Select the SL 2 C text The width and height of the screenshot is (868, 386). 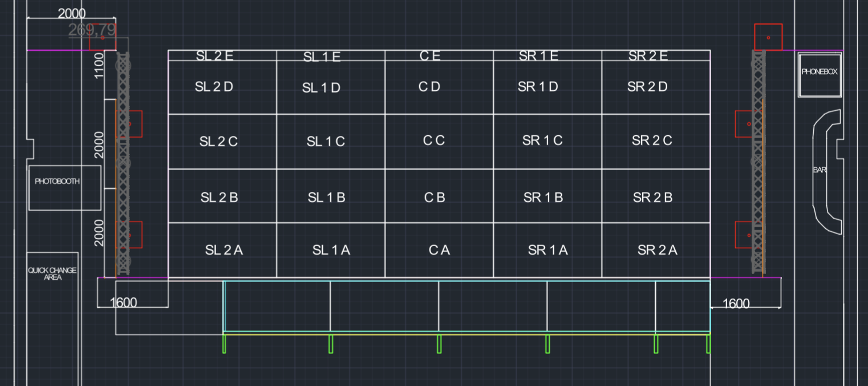point(218,142)
